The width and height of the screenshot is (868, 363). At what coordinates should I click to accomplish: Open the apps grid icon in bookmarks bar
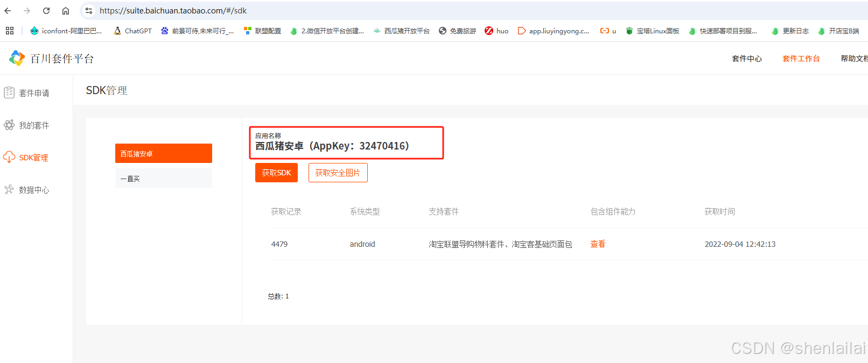[x=10, y=31]
